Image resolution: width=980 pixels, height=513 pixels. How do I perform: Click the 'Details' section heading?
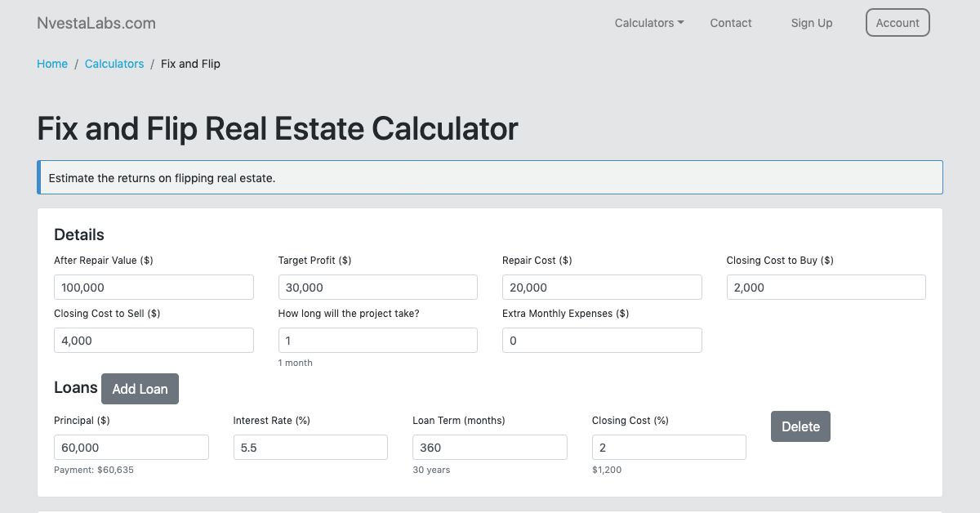pos(79,234)
